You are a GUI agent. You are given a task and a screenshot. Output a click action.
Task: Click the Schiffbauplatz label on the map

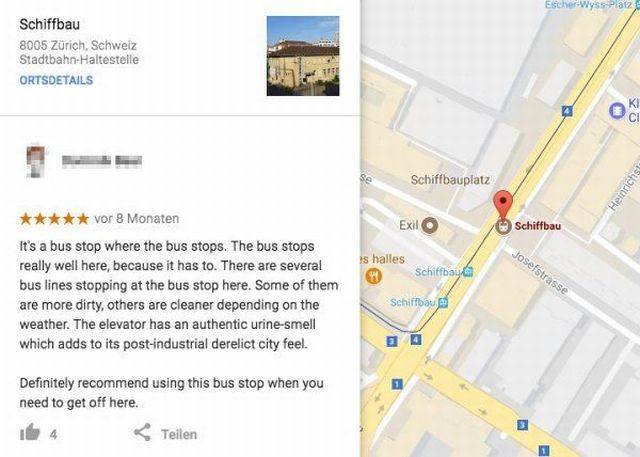coord(450,180)
